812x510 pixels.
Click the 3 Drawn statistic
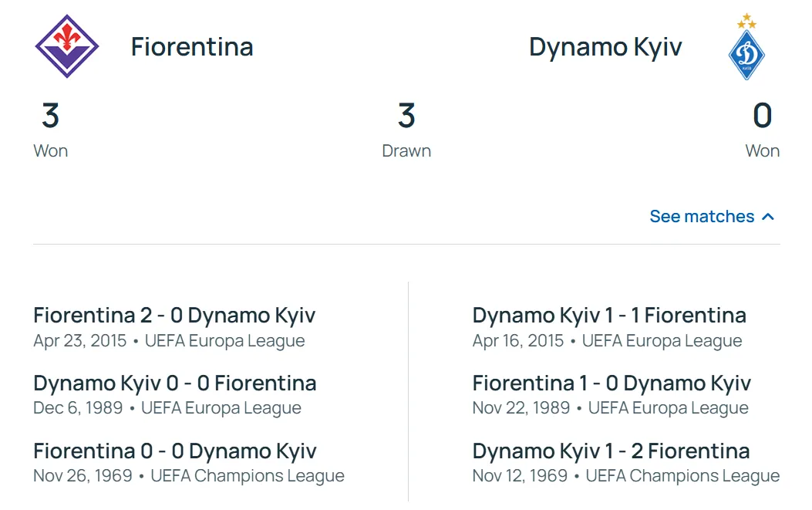pyautogui.click(x=406, y=128)
